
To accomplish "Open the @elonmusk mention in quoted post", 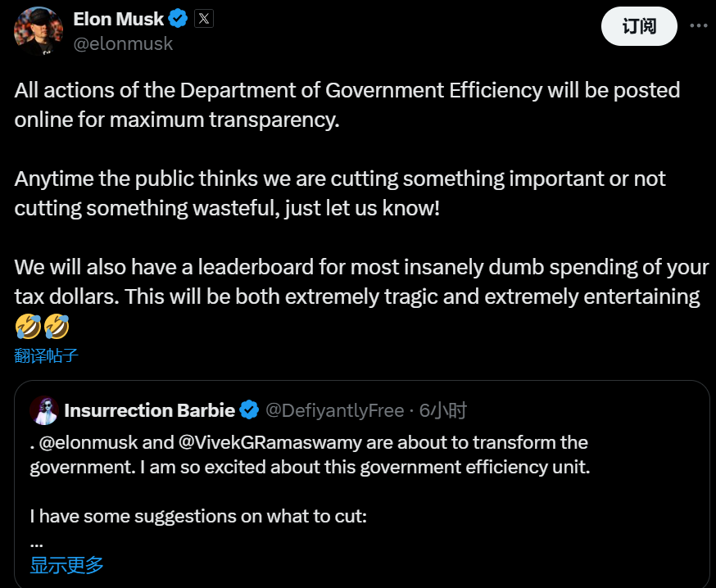I will (x=88, y=442).
